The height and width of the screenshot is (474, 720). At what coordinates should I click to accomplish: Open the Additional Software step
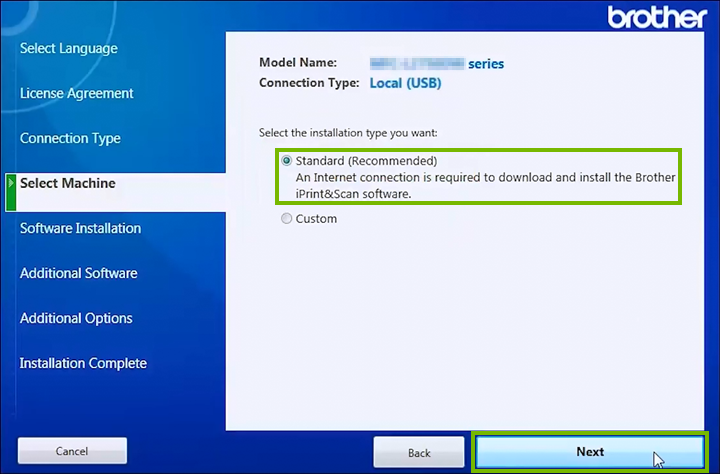pyautogui.click(x=79, y=273)
